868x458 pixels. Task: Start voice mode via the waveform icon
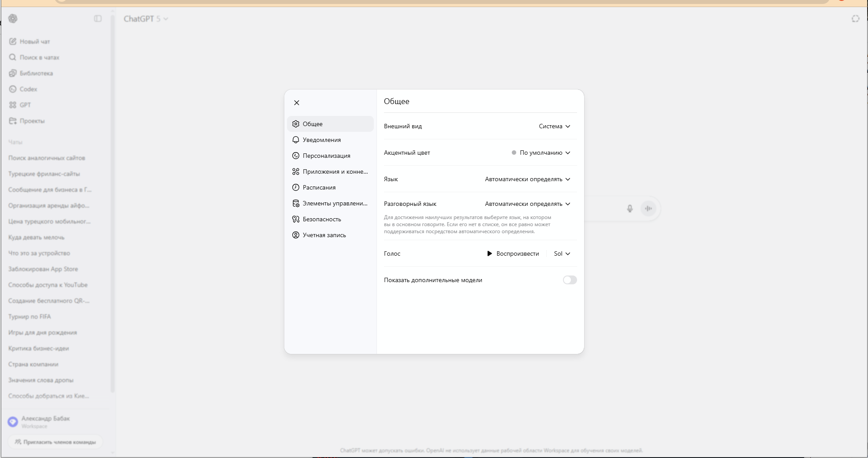click(x=648, y=209)
